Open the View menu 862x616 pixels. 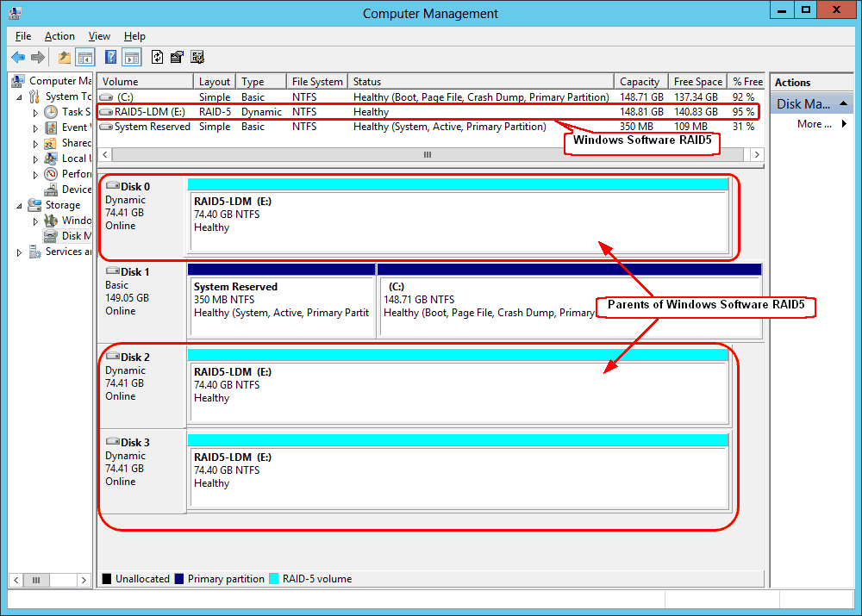coord(99,35)
